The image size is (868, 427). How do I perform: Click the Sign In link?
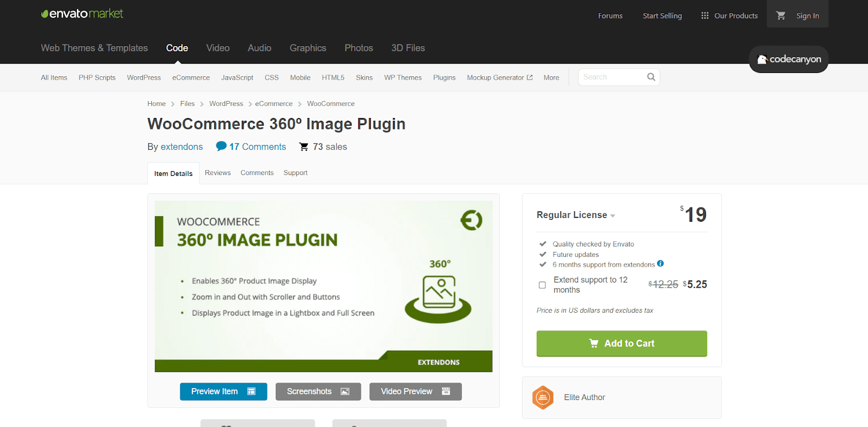pos(808,16)
